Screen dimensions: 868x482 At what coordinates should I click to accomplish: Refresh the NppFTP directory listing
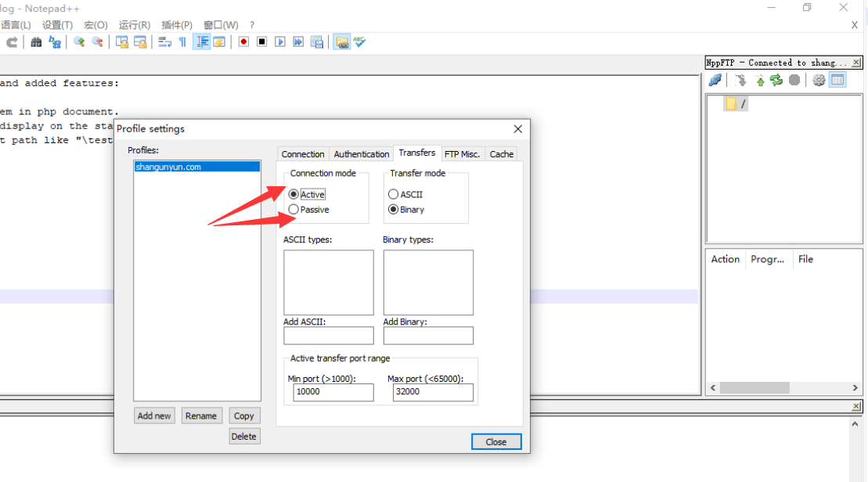tap(776, 80)
